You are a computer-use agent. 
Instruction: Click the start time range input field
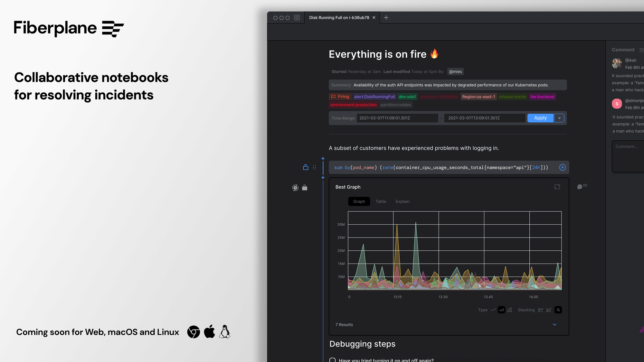tap(397, 118)
